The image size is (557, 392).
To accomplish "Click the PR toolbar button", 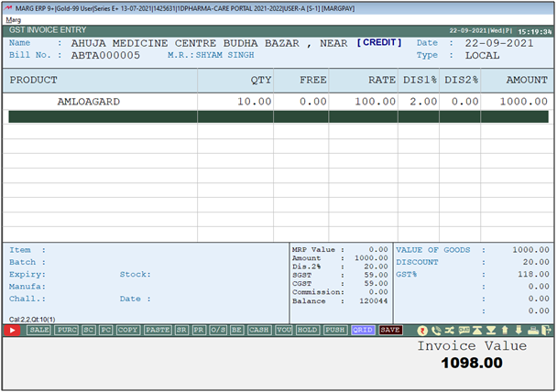I will click(x=199, y=330).
